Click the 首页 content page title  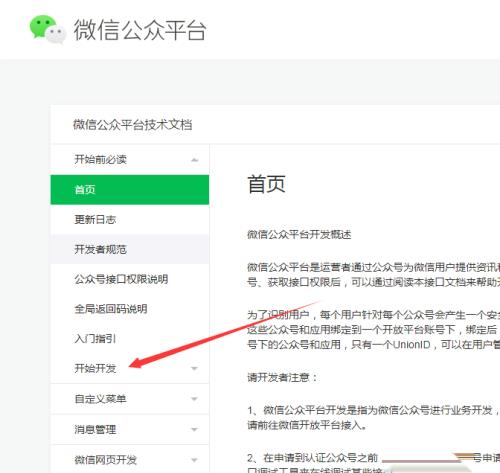(x=266, y=184)
